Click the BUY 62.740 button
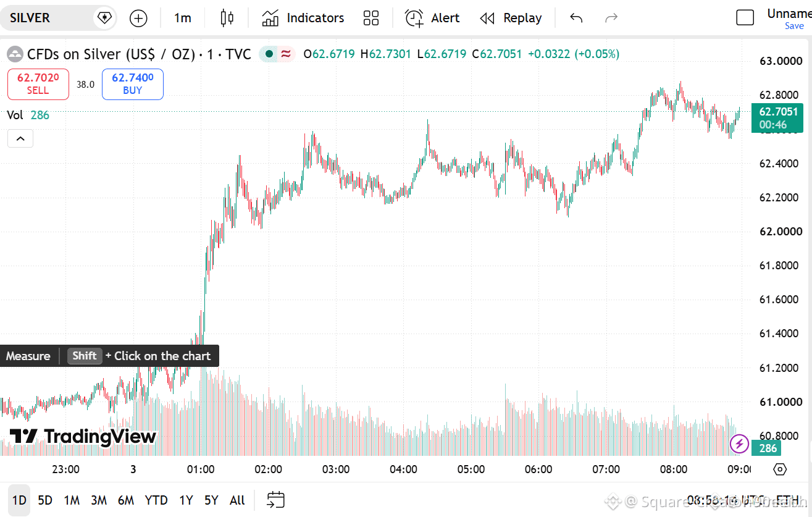The width and height of the screenshot is (812, 517). tap(133, 84)
